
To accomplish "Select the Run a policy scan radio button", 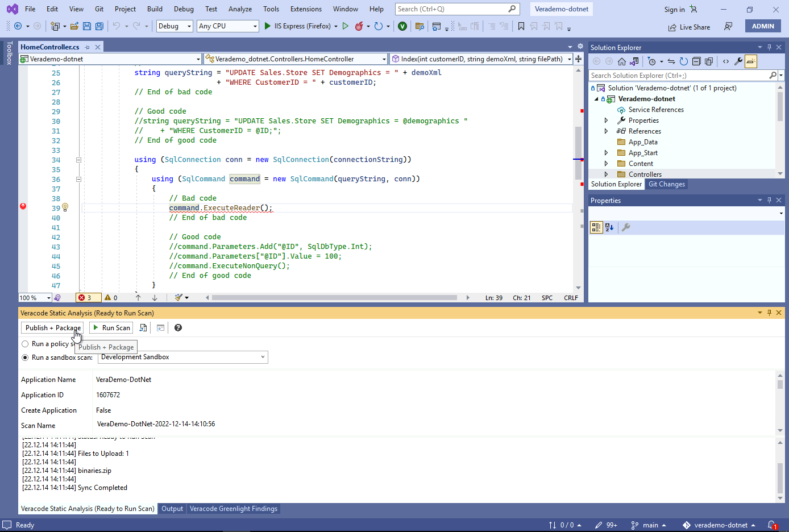I will 25,344.
